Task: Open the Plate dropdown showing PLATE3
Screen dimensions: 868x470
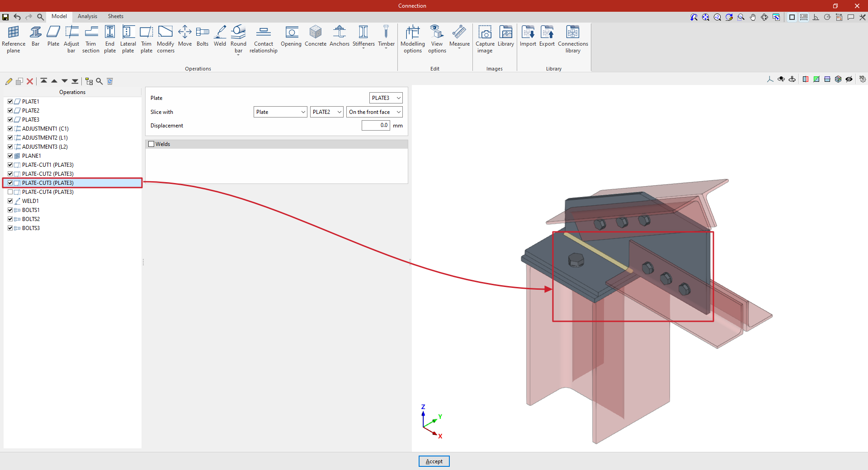Action: tap(386, 98)
